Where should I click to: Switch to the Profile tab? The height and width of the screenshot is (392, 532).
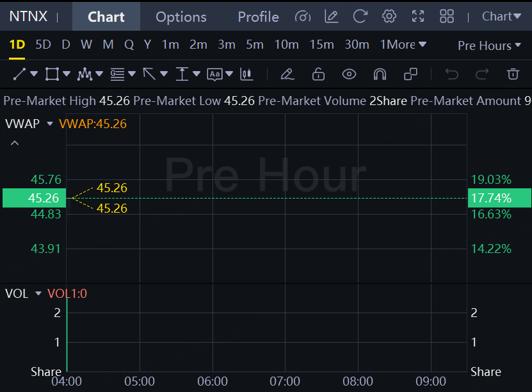click(x=258, y=17)
